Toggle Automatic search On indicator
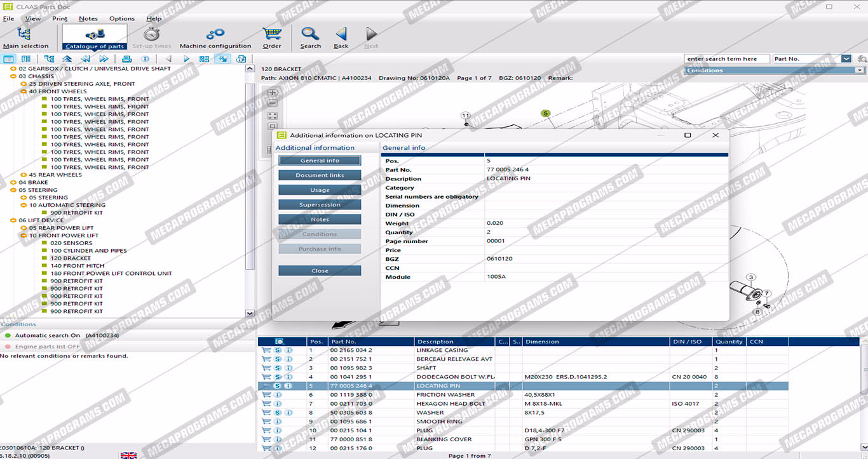This screenshot has height=459, width=868. click(x=8, y=336)
